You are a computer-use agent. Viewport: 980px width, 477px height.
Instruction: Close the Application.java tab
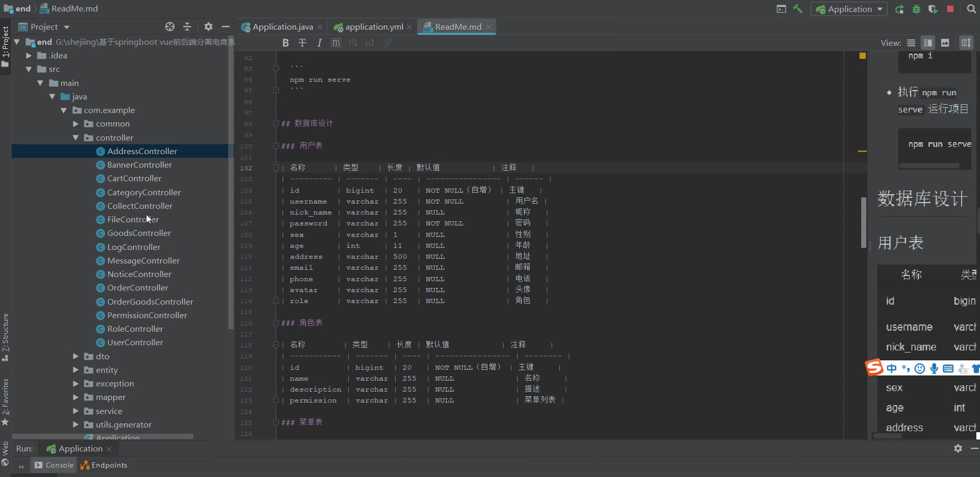[320, 27]
